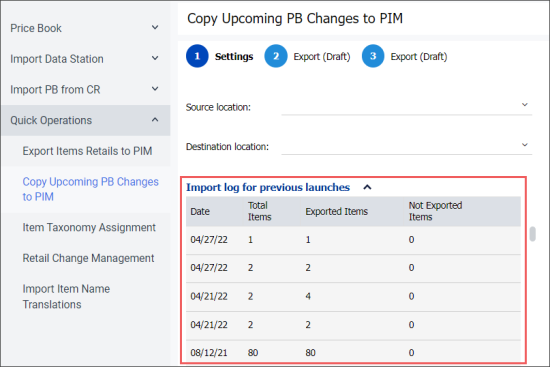Collapse the Quick Operations menu
550x367 pixels.
[155, 120]
